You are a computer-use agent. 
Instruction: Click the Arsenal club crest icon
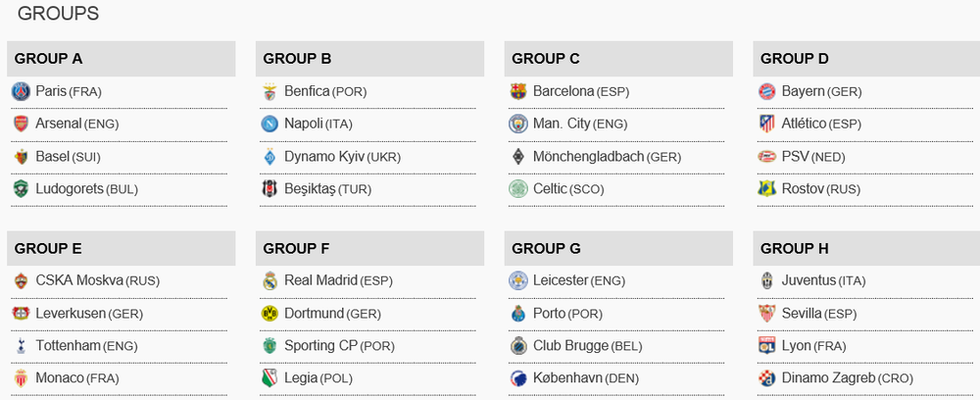[21, 124]
